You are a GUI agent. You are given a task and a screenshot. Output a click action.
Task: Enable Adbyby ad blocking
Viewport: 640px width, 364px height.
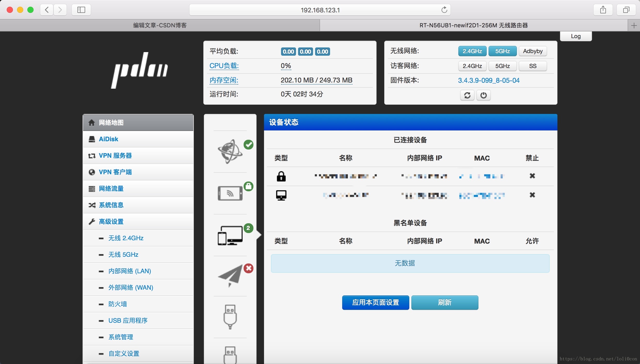[x=533, y=51]
